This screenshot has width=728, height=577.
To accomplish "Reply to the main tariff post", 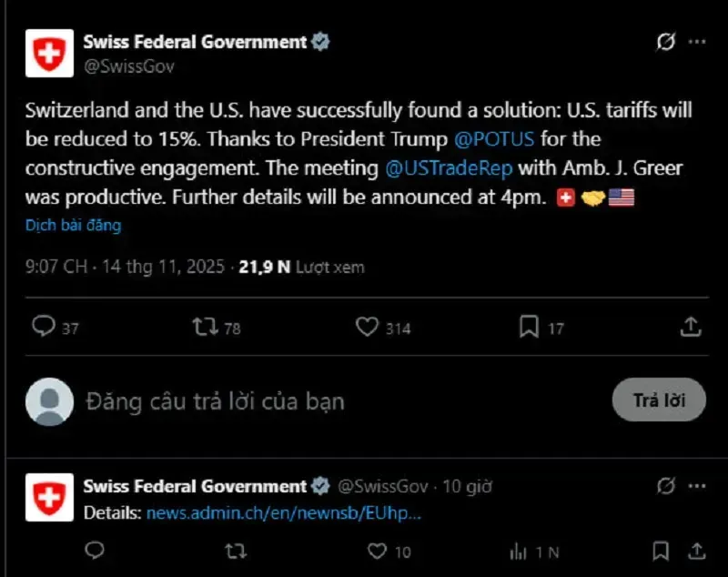I will coord(44,327).
